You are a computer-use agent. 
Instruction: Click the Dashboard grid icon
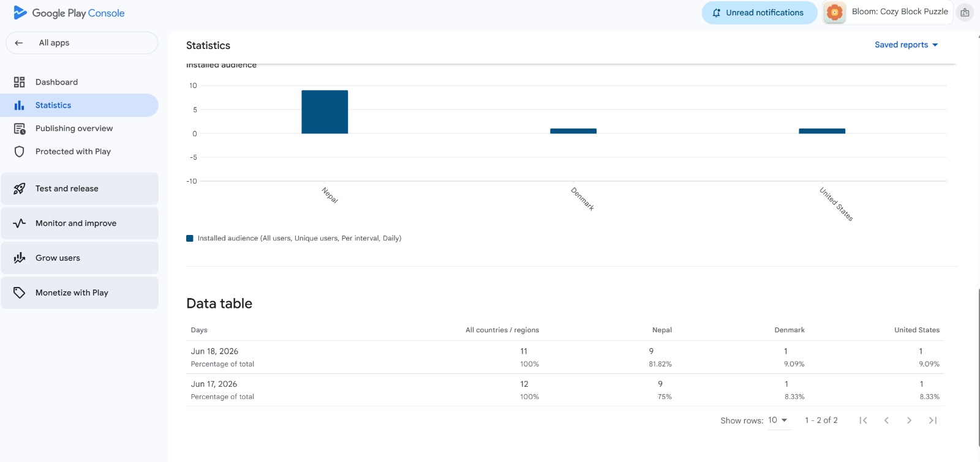coord(20,82)
